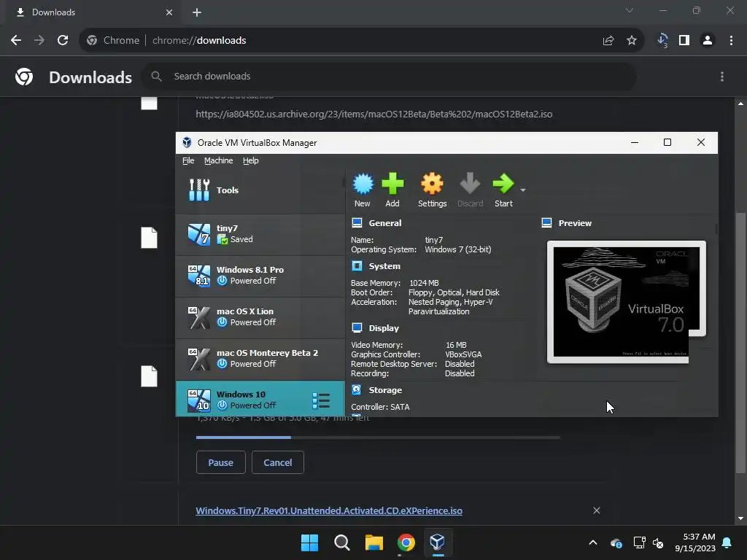Screen dimensions: 747x560
Task: Click the Storage section header
Action: [x=385, y=390]
